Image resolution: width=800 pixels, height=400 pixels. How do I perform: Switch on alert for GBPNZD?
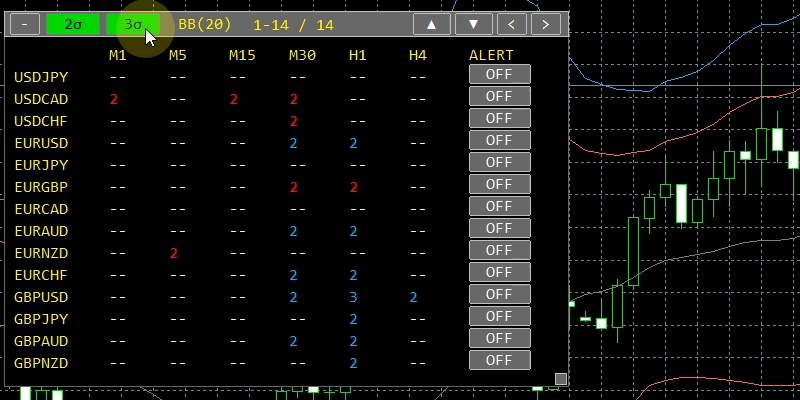coord(499,360)
